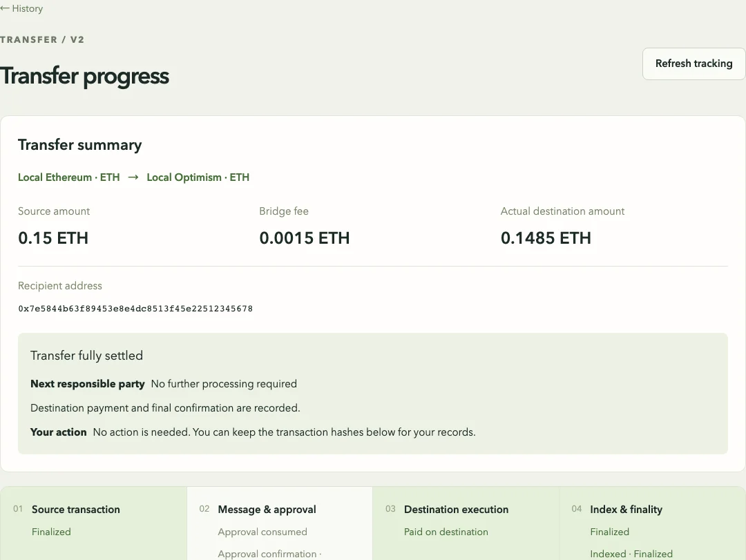Click the Transfer progress heading

coord(85,76)
